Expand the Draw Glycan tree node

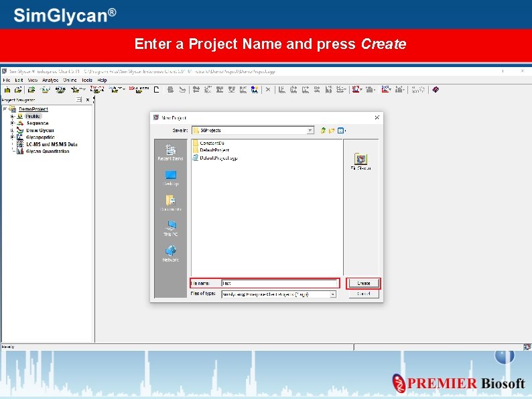12,130
